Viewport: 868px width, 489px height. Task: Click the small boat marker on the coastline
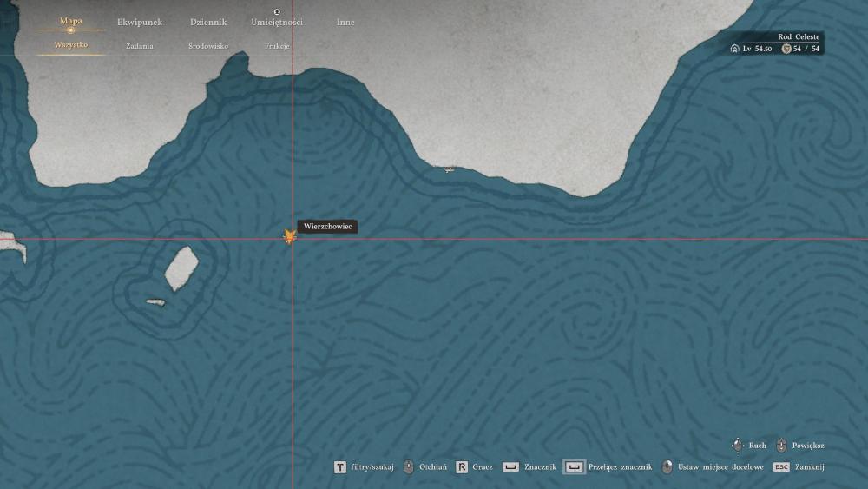pos(449,169)
